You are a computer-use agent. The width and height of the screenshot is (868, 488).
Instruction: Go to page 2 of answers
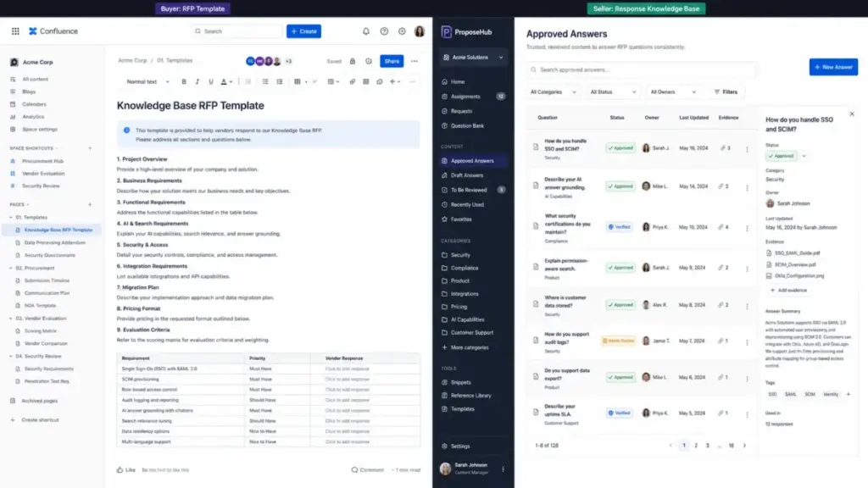696,446
